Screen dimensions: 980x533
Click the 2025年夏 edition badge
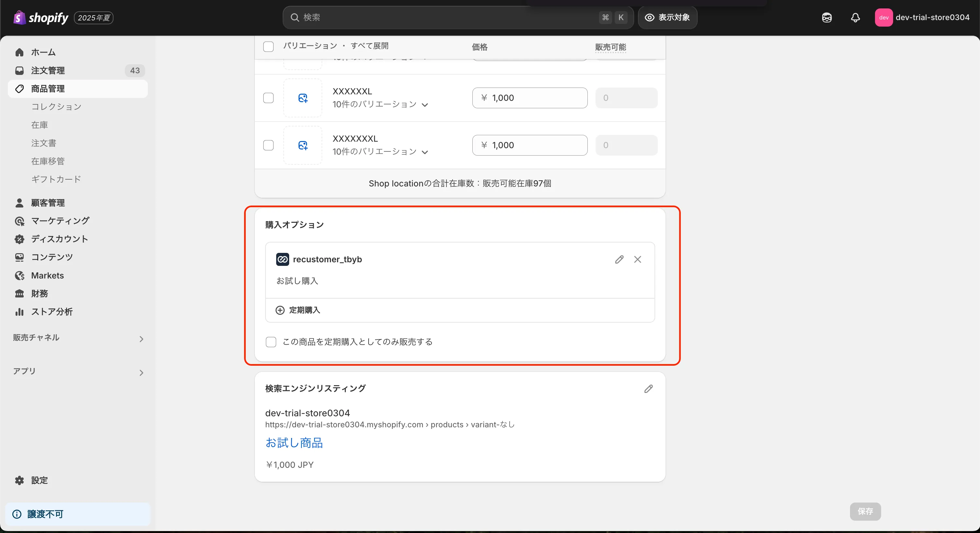coord(94,18)
